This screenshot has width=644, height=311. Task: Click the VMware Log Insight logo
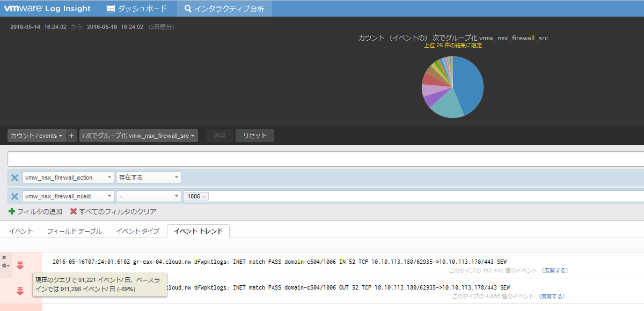coord(47,9)
